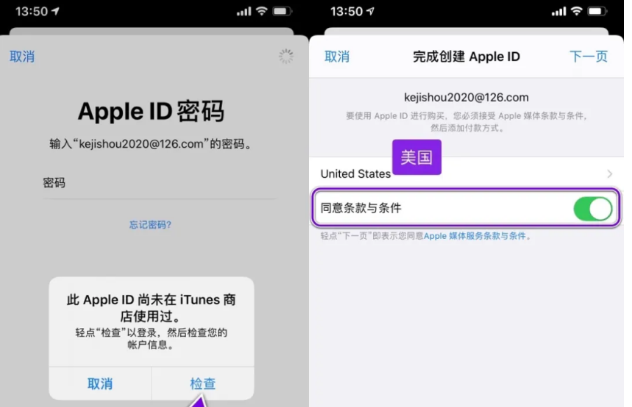This screenshot has height=407, width=632.
Task: Tap the loading spinner on password screen
Action: 286,56
